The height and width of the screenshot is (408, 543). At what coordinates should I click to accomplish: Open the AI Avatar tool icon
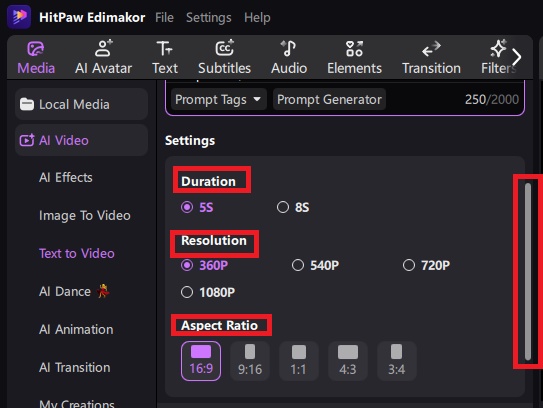[104, 48]
